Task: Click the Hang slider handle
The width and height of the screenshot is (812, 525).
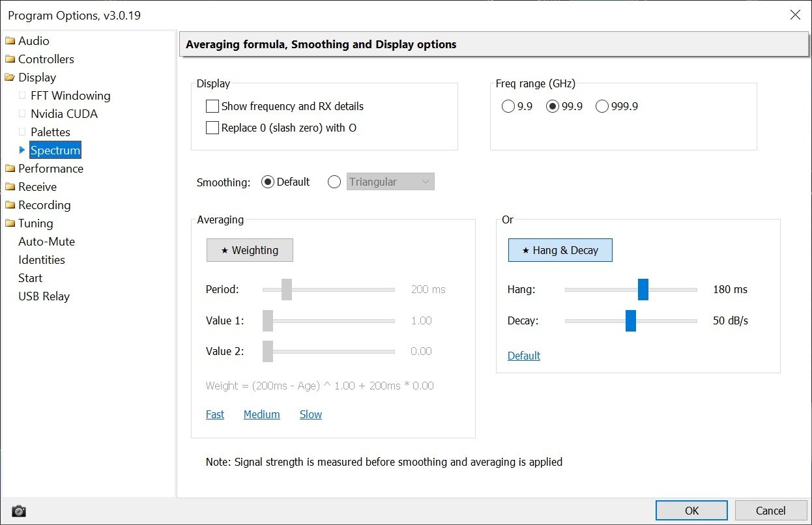Action: [x=643, y=289]
